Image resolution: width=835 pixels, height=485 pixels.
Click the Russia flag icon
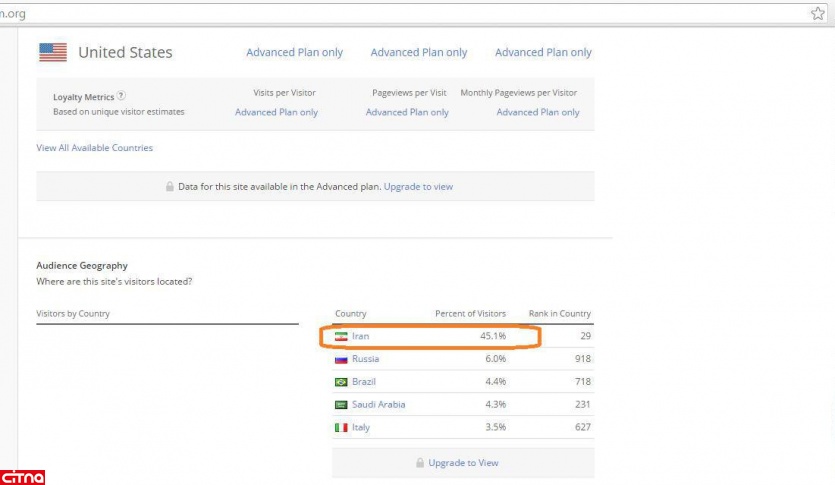click(341, 359)
